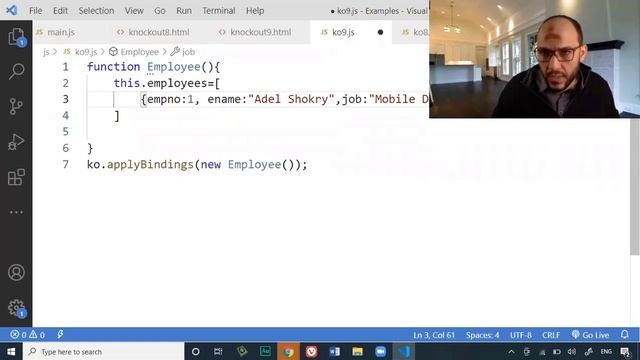
Task: Click the Employee breadcrumb symbol
Action: 134,52
